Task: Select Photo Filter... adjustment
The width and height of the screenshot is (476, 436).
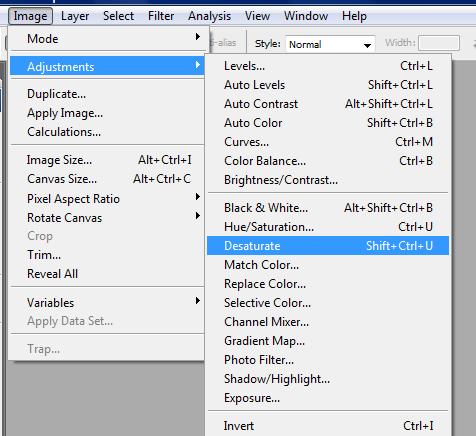Action: pyautogui.click(x=328, y=360)
